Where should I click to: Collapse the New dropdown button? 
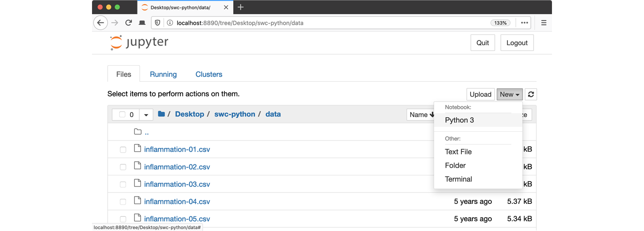coord(509,94)
